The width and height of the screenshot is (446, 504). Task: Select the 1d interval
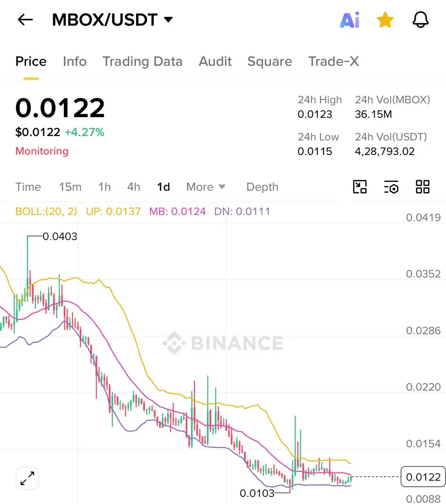(164, 187)
